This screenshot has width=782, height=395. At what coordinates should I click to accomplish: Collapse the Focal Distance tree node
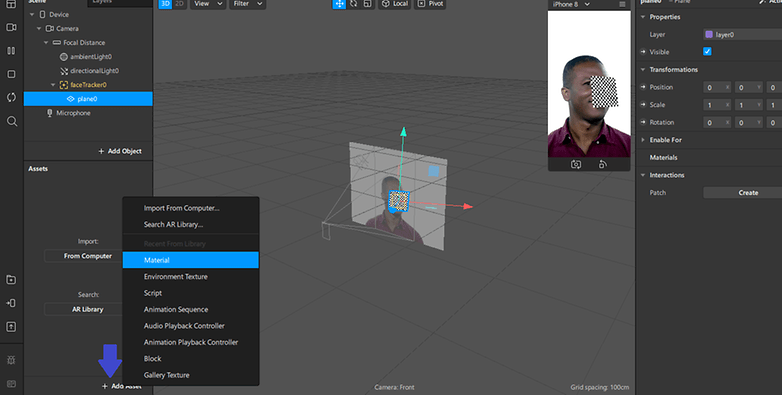[x=46, y=42]
